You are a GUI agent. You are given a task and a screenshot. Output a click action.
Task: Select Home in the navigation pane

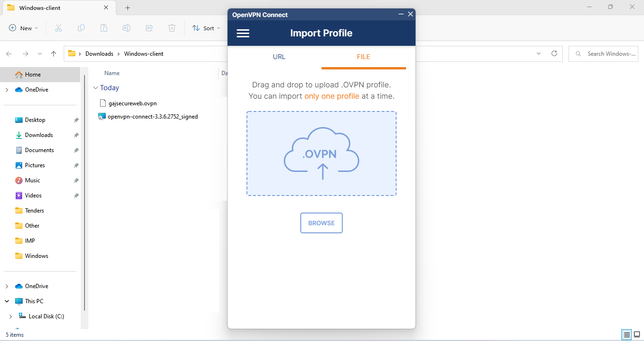40,75
